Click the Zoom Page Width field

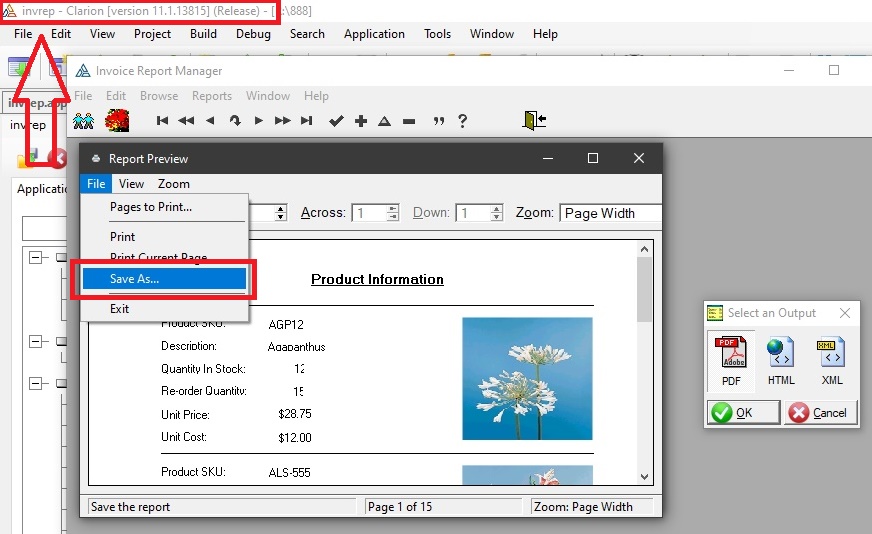point(610,213)
